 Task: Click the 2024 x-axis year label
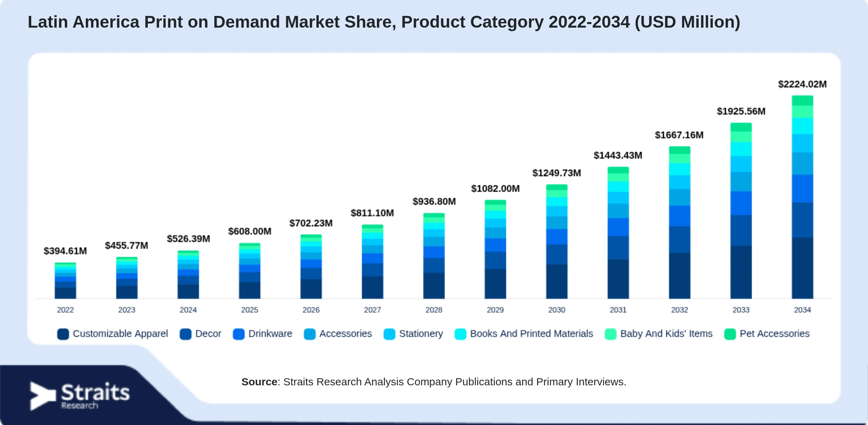coord(188,310)
